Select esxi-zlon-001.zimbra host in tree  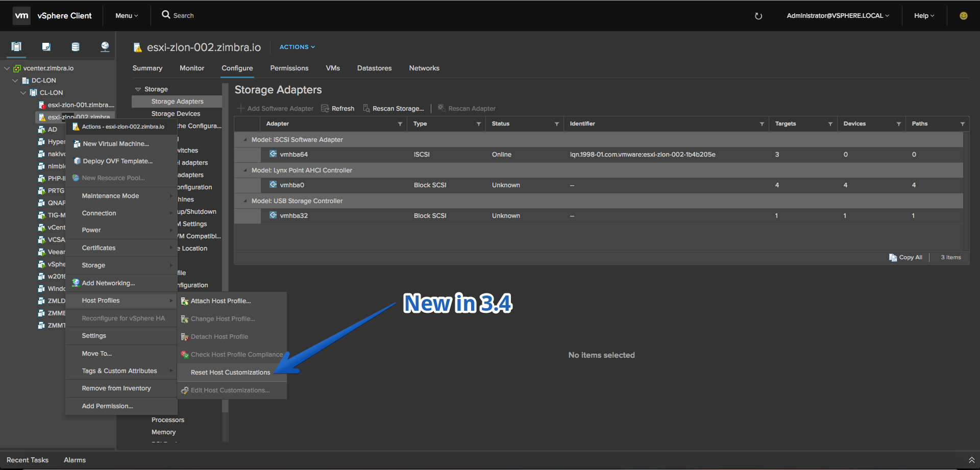[81, 105]
